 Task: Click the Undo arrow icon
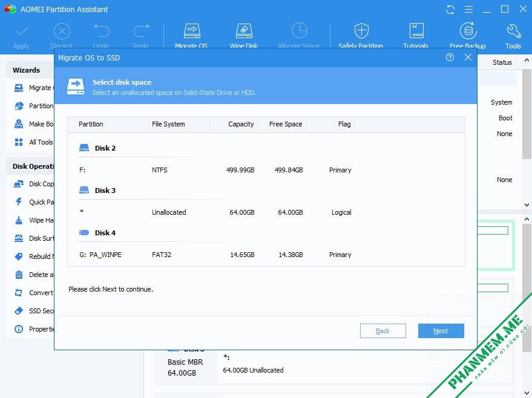102,31
